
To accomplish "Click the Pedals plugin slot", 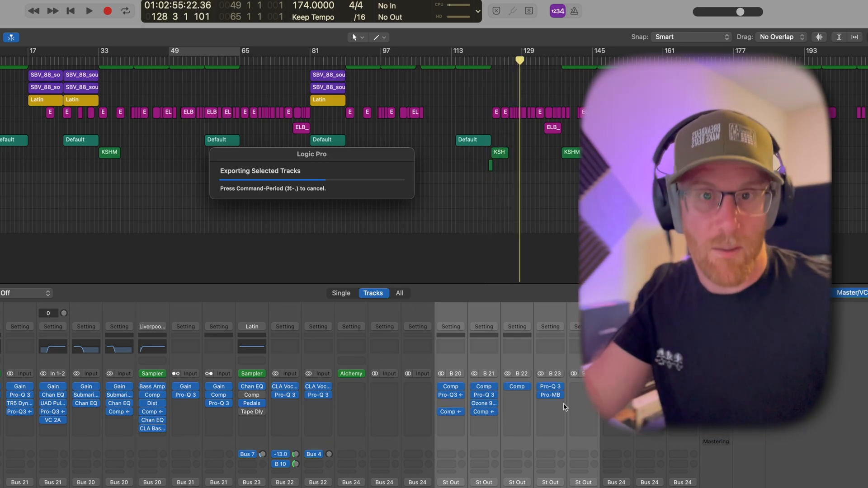I will click(252, 403).
